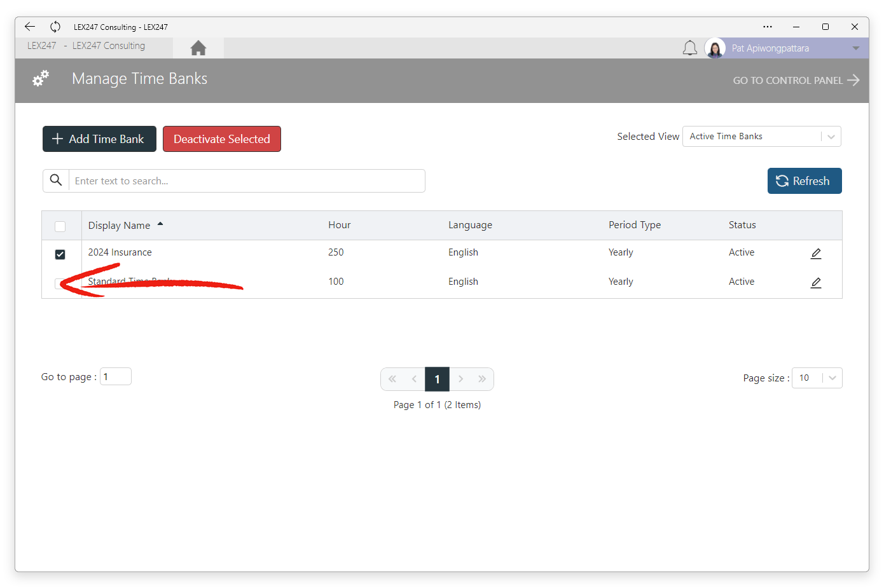Viewport: 884px width, 588px height.
Task: Click the user avatar picture
Action: coord(715,48)
